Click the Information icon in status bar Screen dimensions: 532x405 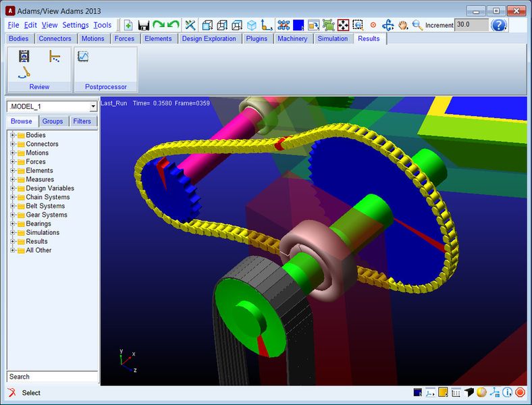click(x=507, y=392)
